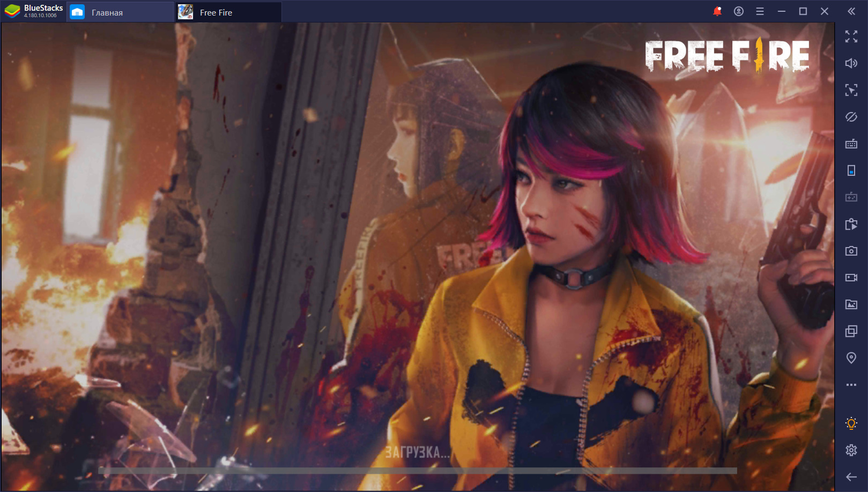This screenshot has height=492, width=868.
Task: Open notifications bell icon
Action: click(x=717, y=11)
